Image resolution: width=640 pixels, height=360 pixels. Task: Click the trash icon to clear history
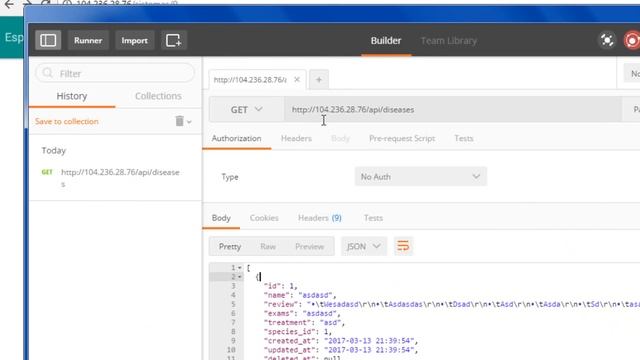pos(179,121)
